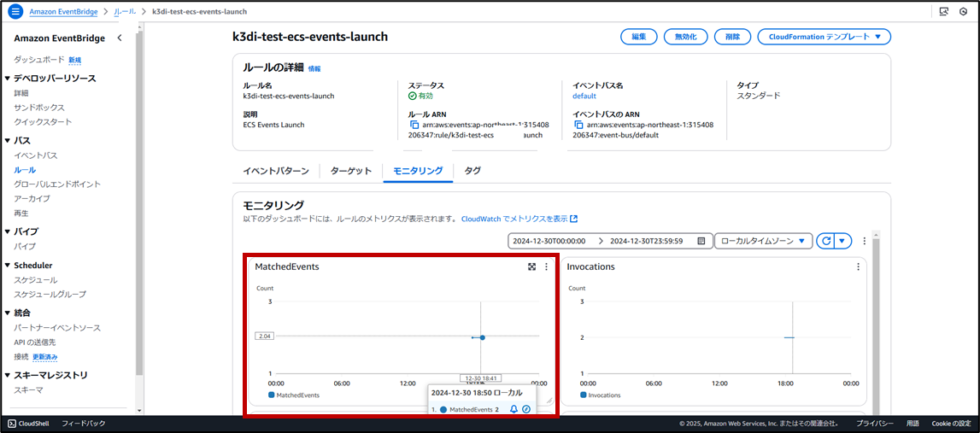
Task: Collapse the デベロッパーリソース section
Action: click(8, 78)
